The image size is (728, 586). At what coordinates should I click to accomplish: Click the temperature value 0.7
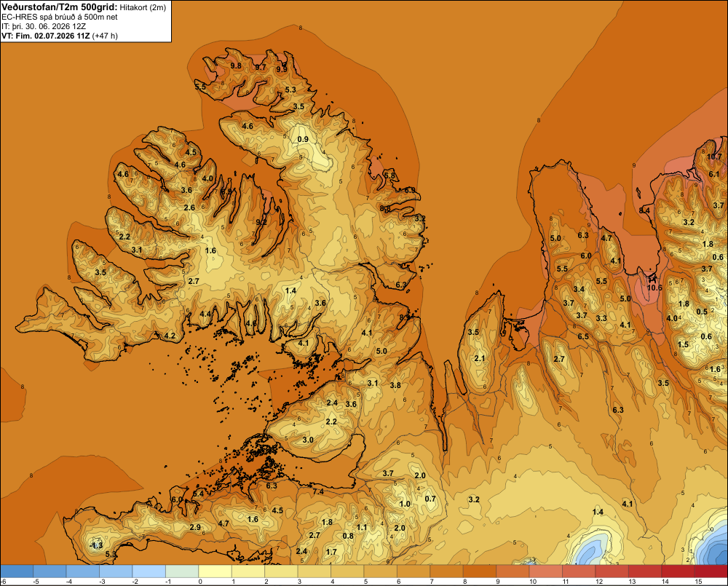pyautogui.click(x=430, y=499)
